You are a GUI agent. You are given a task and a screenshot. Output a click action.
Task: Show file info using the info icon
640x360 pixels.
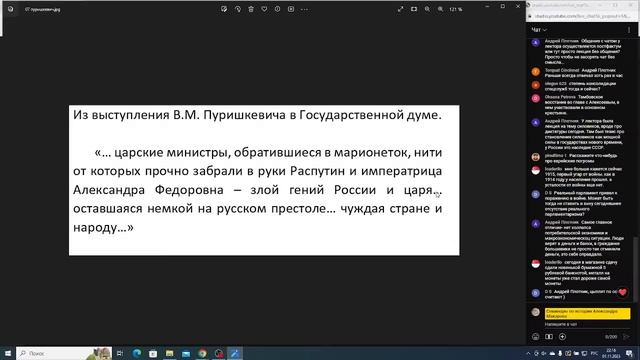pyautogui.click(x=278, y=9)
